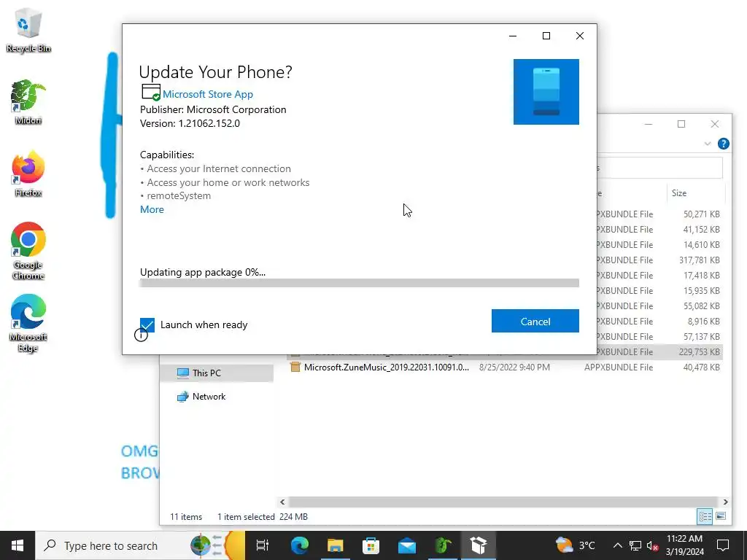
Task: Uncheck Launch when ready checkbox
Action: [x=147, y=324]
